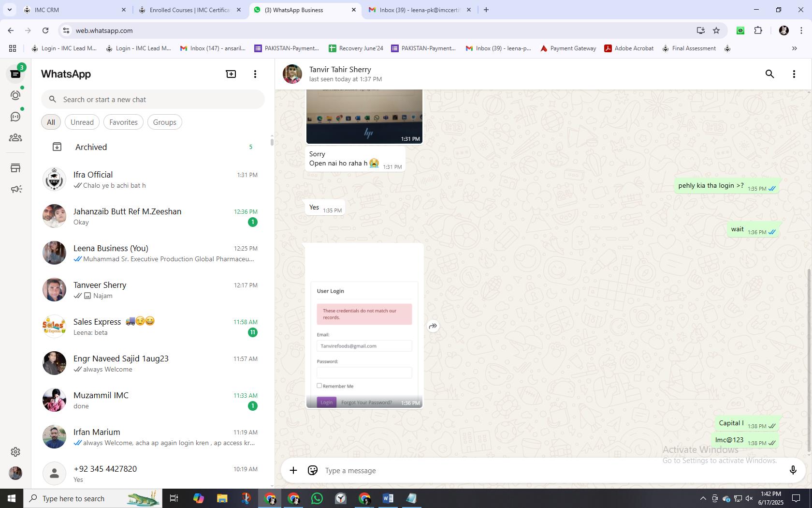Open the Windows Start menu
Viewport: 812px width, 508px height.
[x=12, y=498]
